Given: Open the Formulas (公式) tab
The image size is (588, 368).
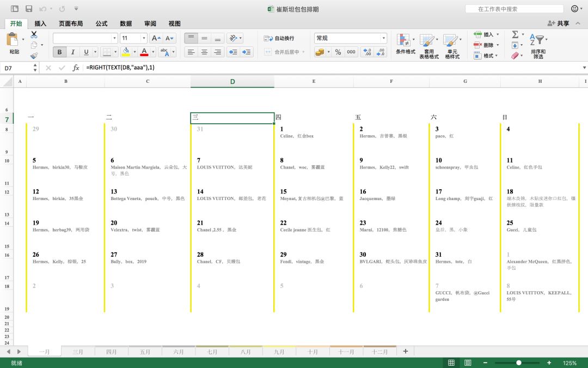Looking at the screenshot, I should [x=101, y=23].
